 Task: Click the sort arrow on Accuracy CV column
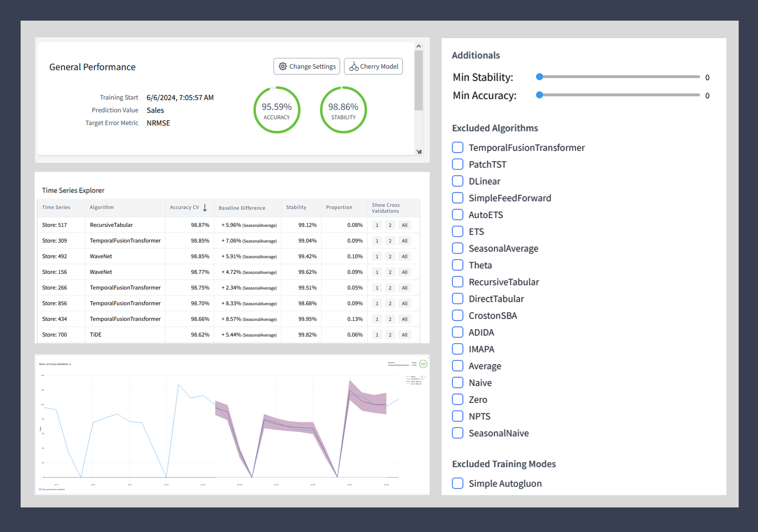205,207
